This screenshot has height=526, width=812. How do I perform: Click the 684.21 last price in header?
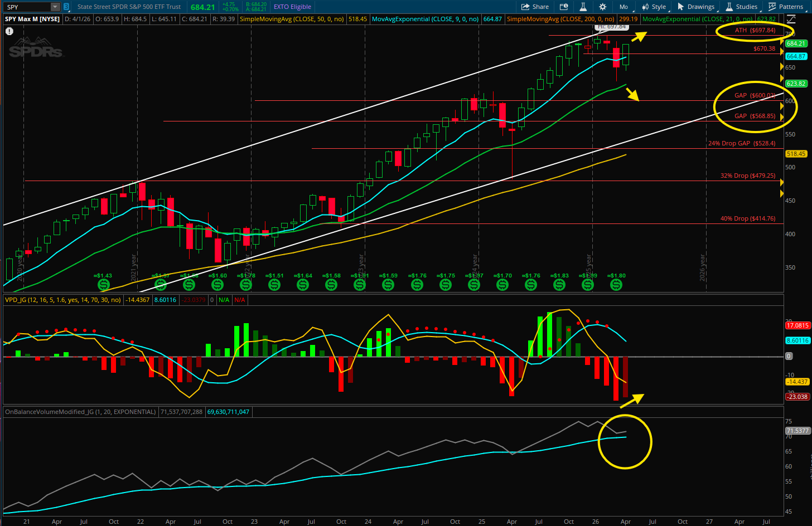coord(202,7)
